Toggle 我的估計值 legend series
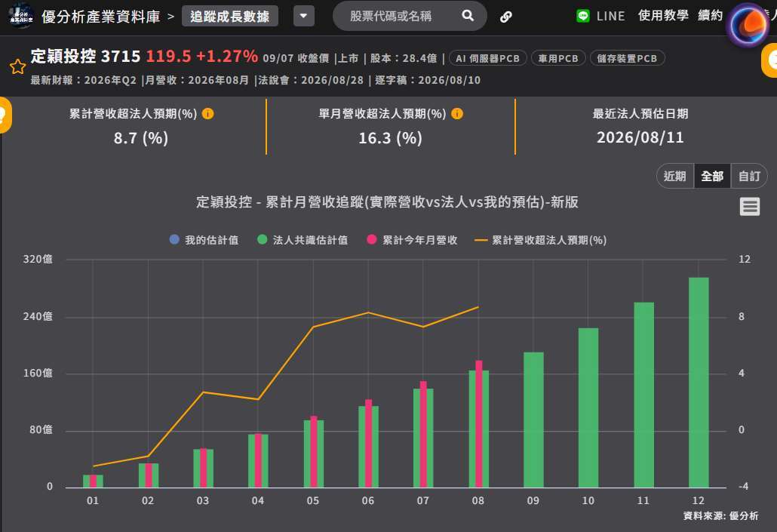Image resolution: width=777 pixels, height=532 pixels. point(204,240)
